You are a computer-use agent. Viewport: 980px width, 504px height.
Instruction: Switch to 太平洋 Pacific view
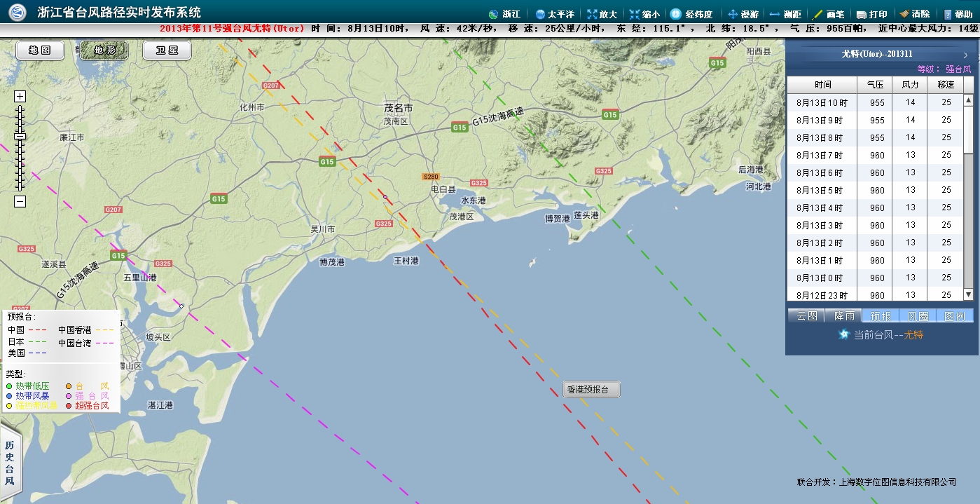tap(540, 14)
